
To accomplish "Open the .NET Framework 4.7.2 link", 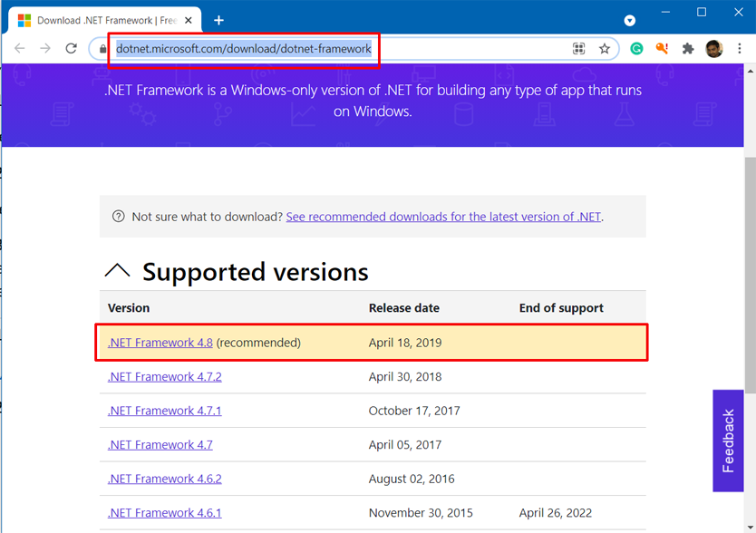I will coord(164,377).
